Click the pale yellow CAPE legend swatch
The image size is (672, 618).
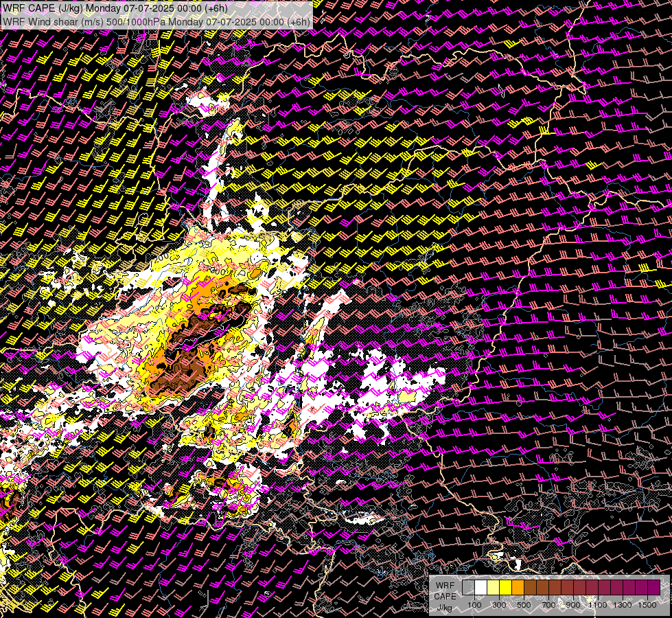coord(494,587)
